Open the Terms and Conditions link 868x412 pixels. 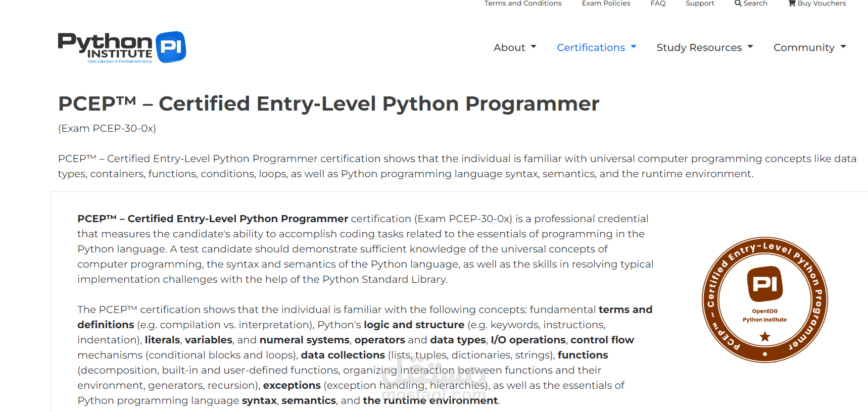523,3
